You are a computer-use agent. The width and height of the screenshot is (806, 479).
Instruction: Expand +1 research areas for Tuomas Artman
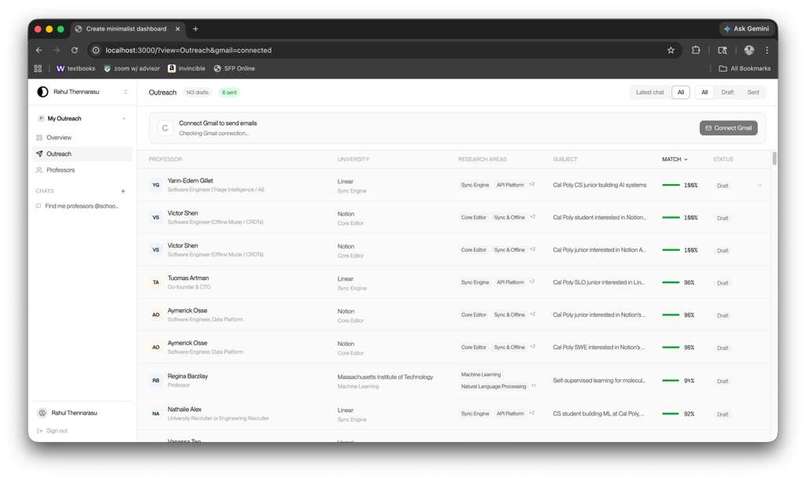pos(532,282)
